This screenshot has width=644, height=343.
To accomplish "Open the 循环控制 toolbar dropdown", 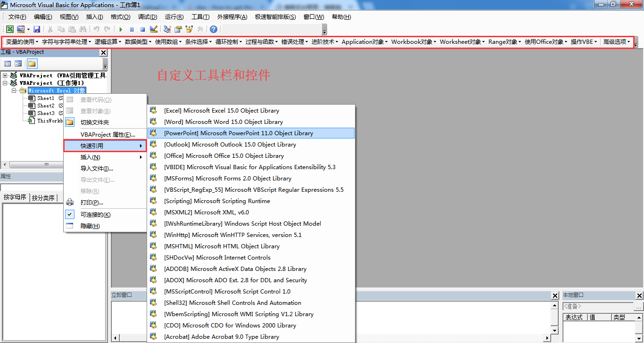I will [229, 42].
